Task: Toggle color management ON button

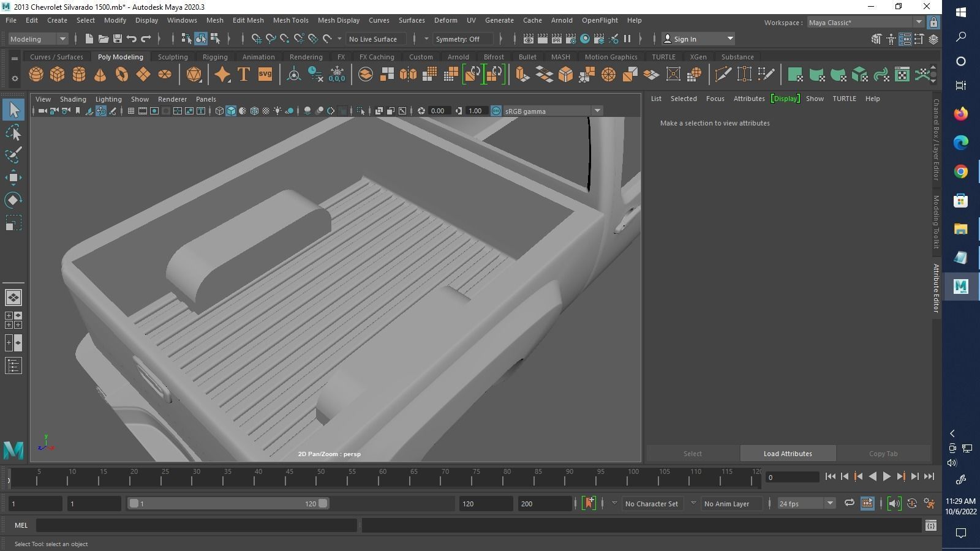Action: point(496,111)
